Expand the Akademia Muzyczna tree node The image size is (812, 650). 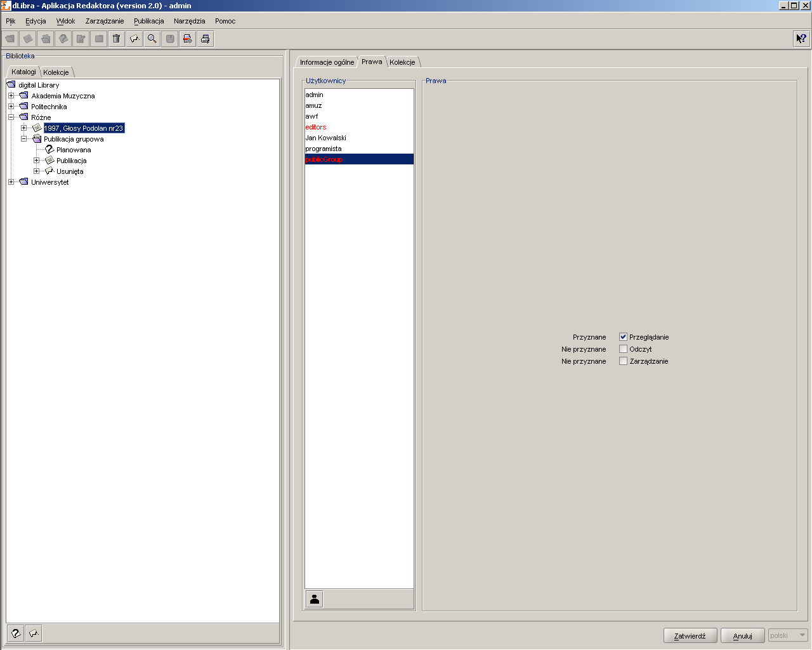click(11, 96)
